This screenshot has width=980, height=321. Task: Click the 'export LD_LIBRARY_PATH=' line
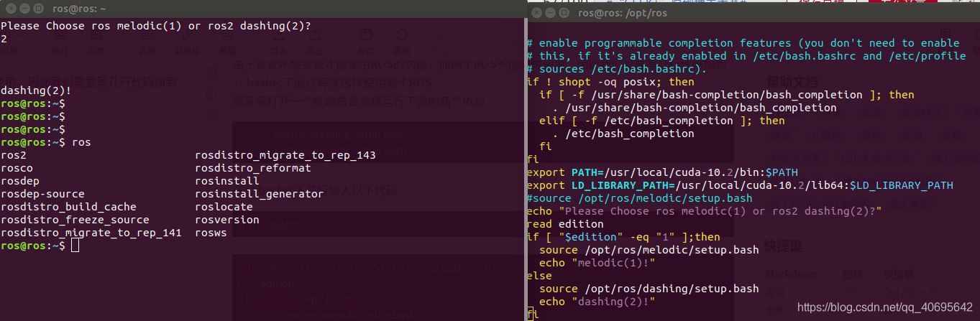740,185
